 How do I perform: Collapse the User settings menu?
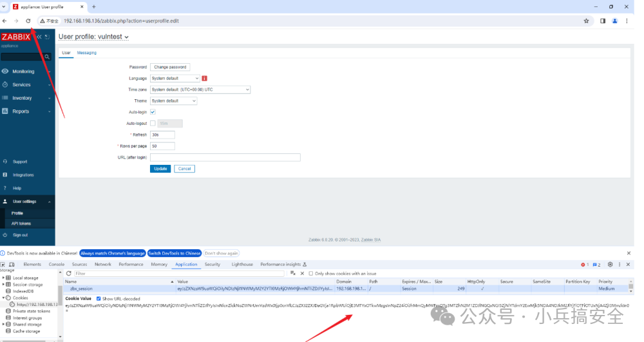[x=27, y=202]
